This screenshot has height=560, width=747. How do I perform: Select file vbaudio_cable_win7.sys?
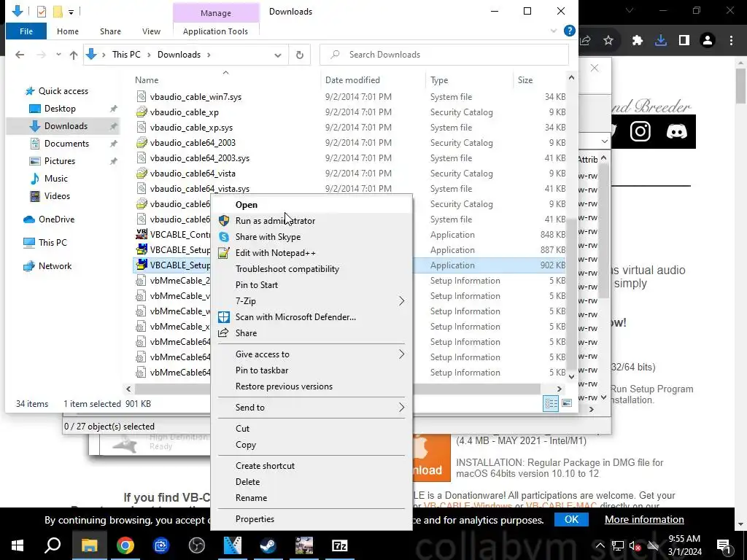click(x=196, y=97)
